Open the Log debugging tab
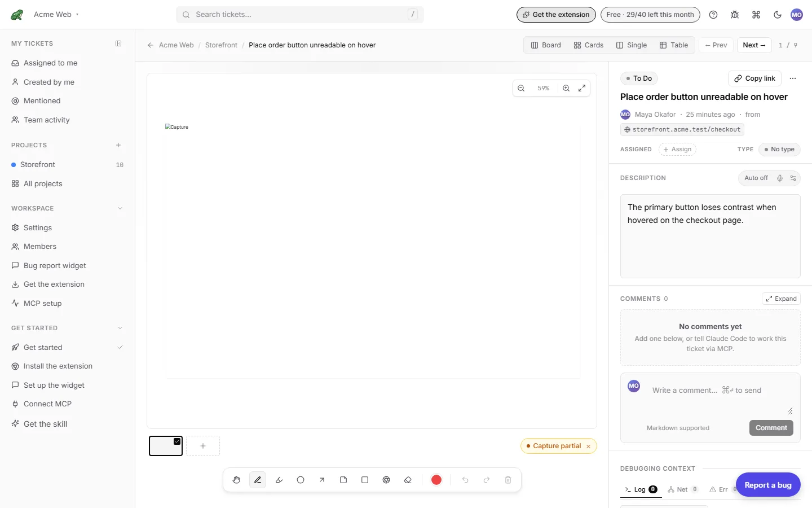The image size is (812, 508). 641,490
